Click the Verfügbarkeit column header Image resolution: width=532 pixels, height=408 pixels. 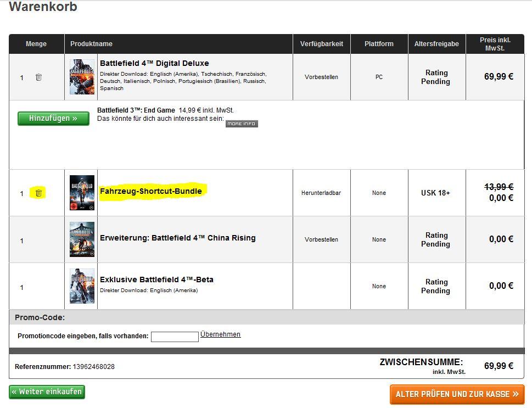pos(322,44)
